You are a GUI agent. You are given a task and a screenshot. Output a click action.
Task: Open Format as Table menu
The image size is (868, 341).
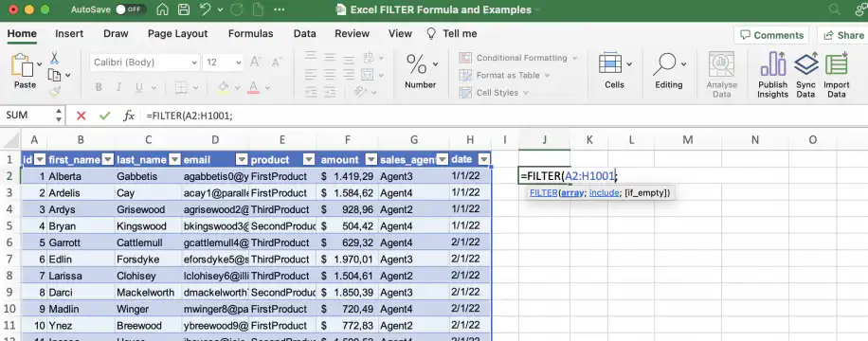tap(504, 75)
